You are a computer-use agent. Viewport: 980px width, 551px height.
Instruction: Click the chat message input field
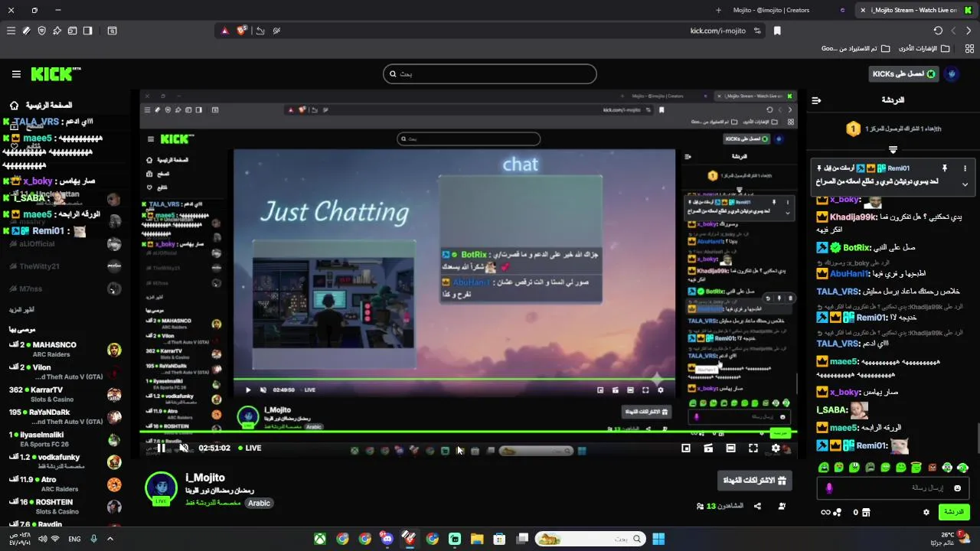click(892, 488)
